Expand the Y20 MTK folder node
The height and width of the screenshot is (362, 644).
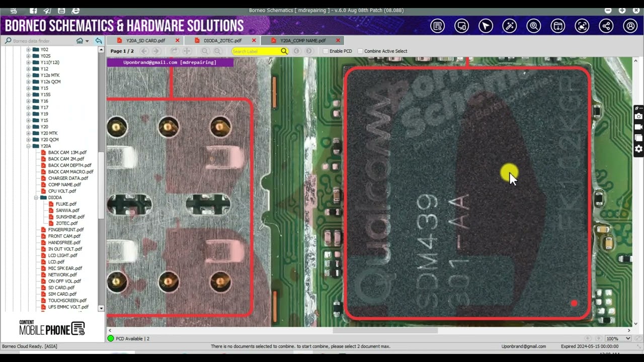[x=28, y=133]
